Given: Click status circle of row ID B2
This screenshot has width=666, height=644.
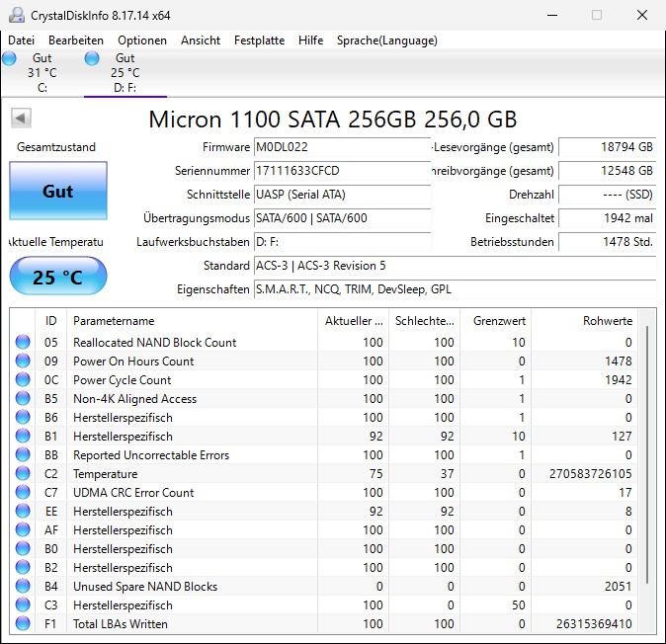Looking at the screenshot, I should tap(23, 567).
